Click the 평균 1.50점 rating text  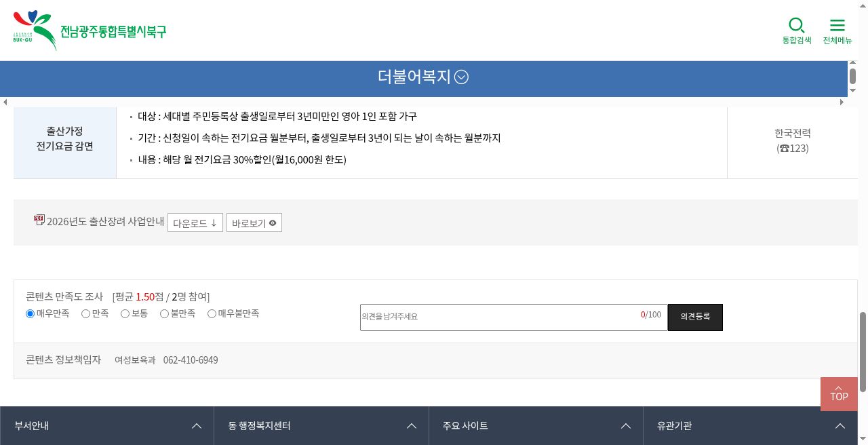click(139, 296)
